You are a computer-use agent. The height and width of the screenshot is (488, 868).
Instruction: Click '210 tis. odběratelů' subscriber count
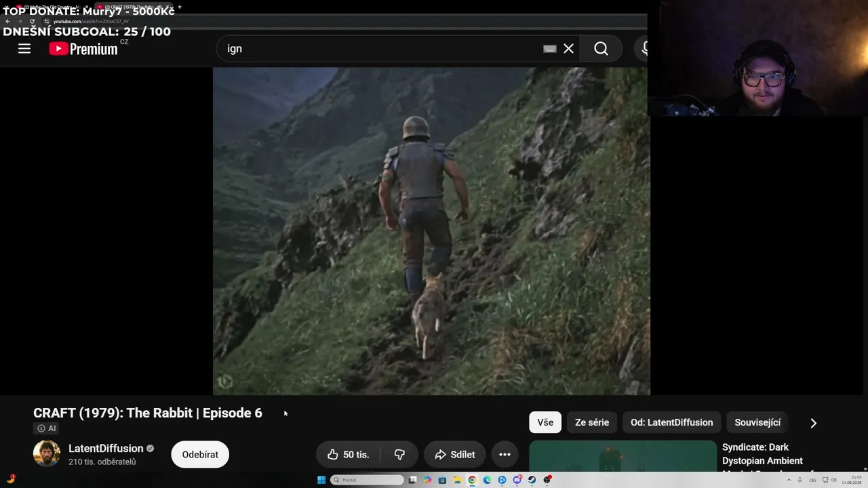102,462
